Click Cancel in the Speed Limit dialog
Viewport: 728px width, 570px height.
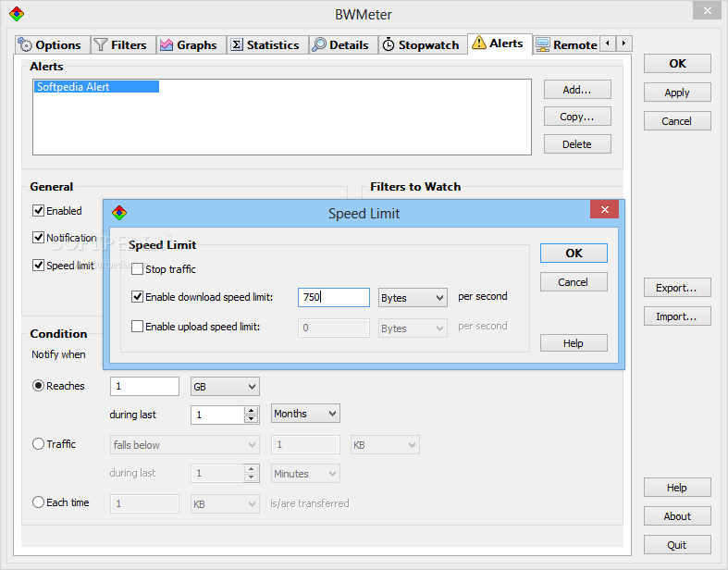pyautogui.click(x=574, y=282)
